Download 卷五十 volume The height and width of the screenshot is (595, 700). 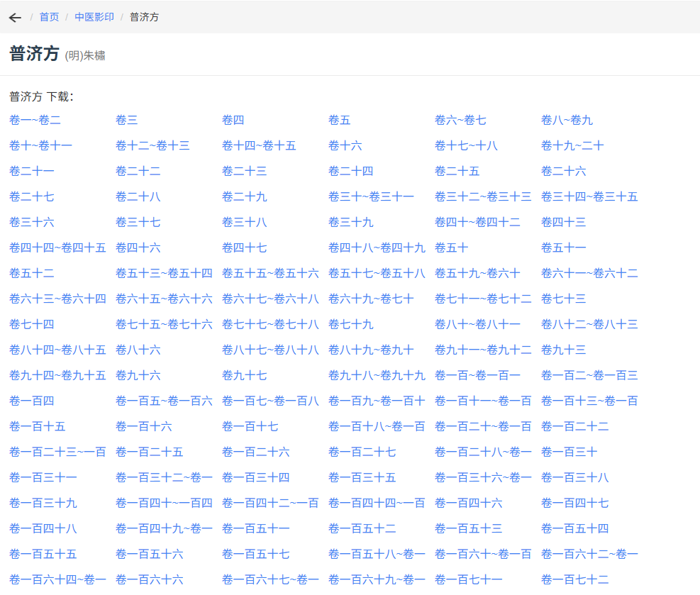tap(451, 248)
